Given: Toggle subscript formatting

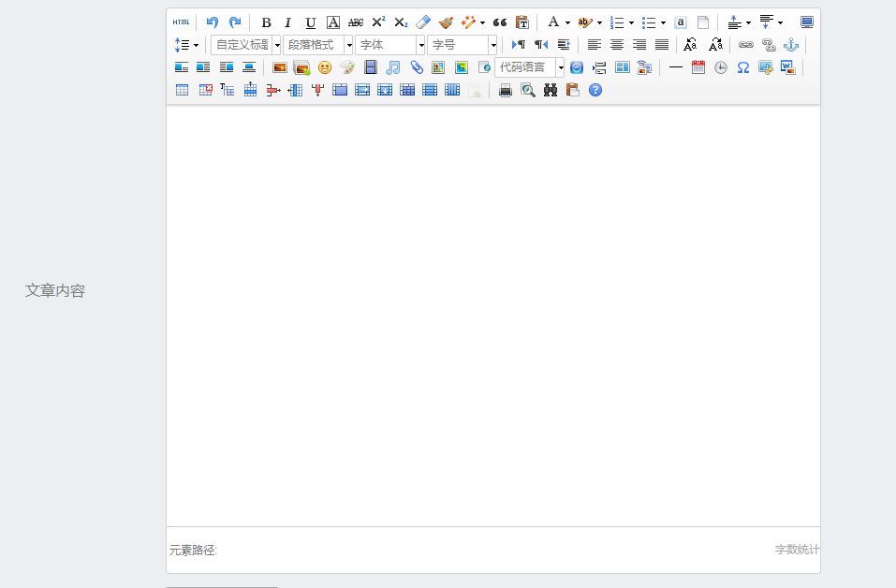Looking at the screenshot, I should pyautogui.click(x=401, y=22).
